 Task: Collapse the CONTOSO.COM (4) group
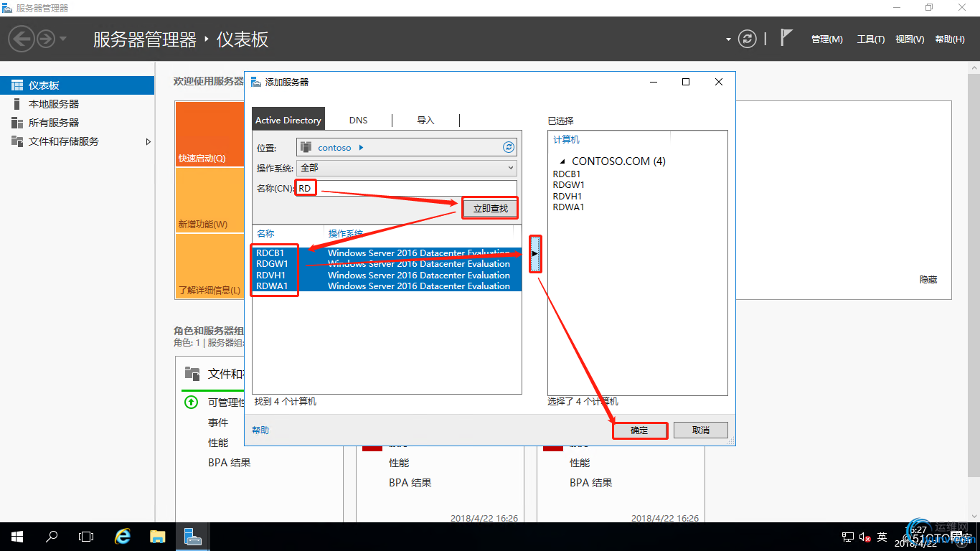[x=562, y=161]
